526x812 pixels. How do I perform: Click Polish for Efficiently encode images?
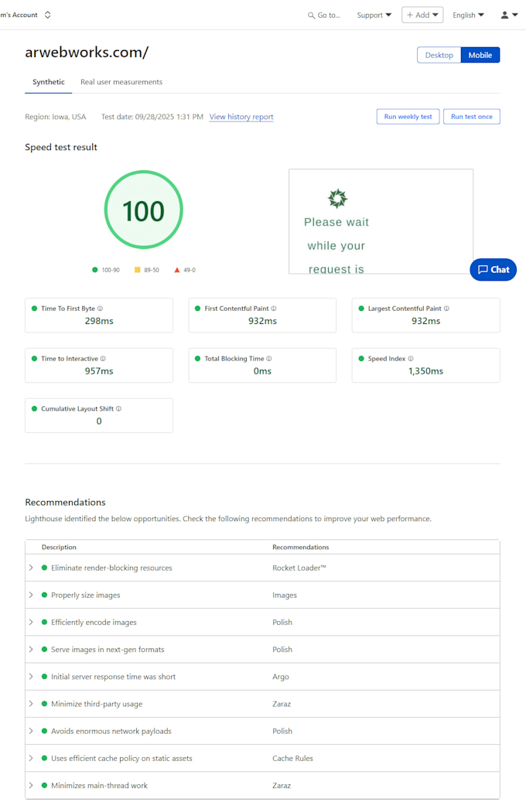click(x=282, y=623)
